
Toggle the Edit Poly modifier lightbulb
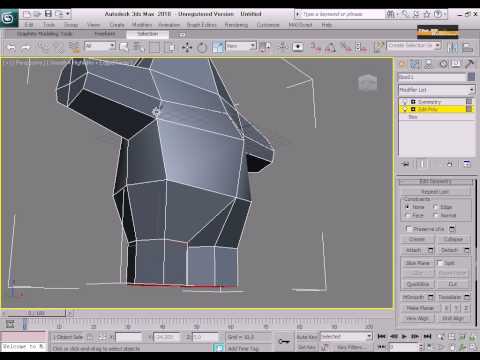[x=405, y=109]
